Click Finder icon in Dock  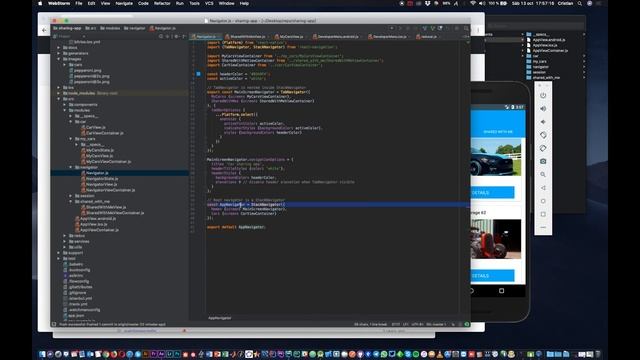(x=42, y=354)
